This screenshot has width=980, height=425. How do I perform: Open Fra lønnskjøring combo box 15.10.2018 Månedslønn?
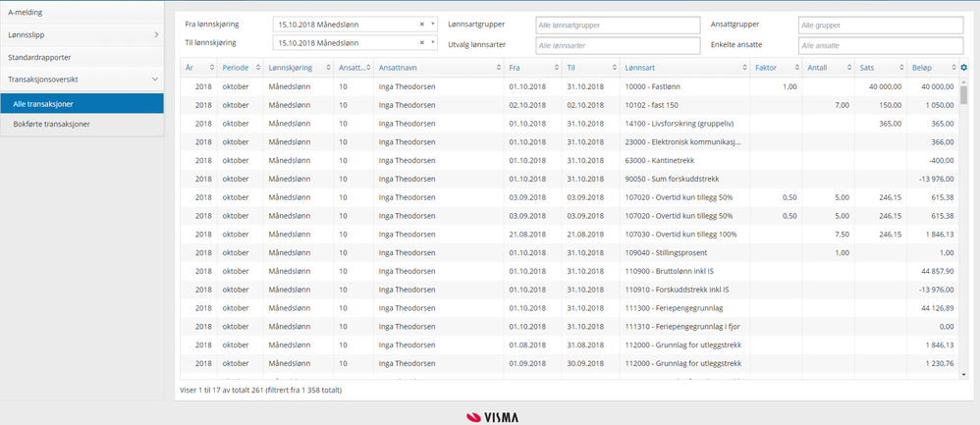pyautogui.click(x=355, y=25)
